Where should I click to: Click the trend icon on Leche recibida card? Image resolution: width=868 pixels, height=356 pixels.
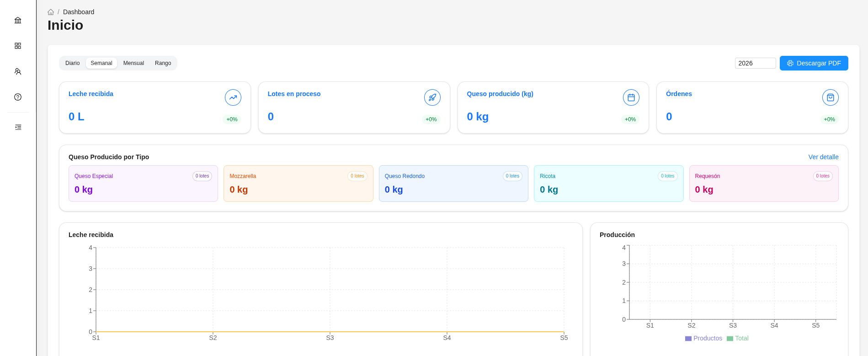233,97
